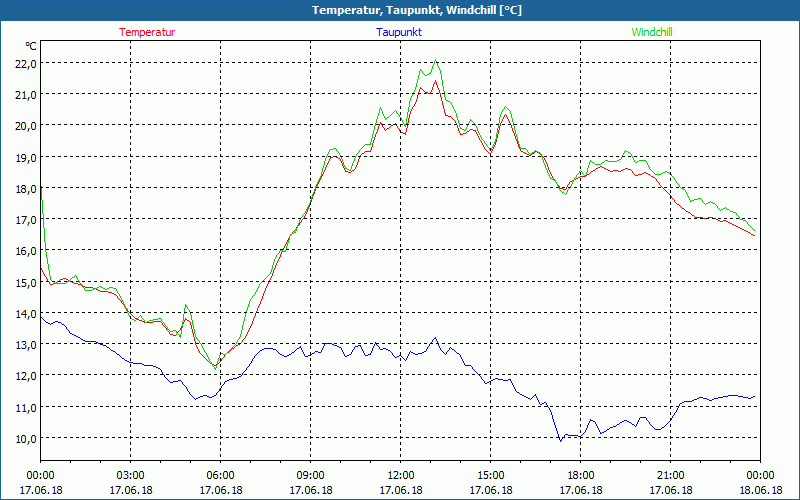Click the 14,0 y-axis value
The image size is (800, 500).
click(27, 313)
